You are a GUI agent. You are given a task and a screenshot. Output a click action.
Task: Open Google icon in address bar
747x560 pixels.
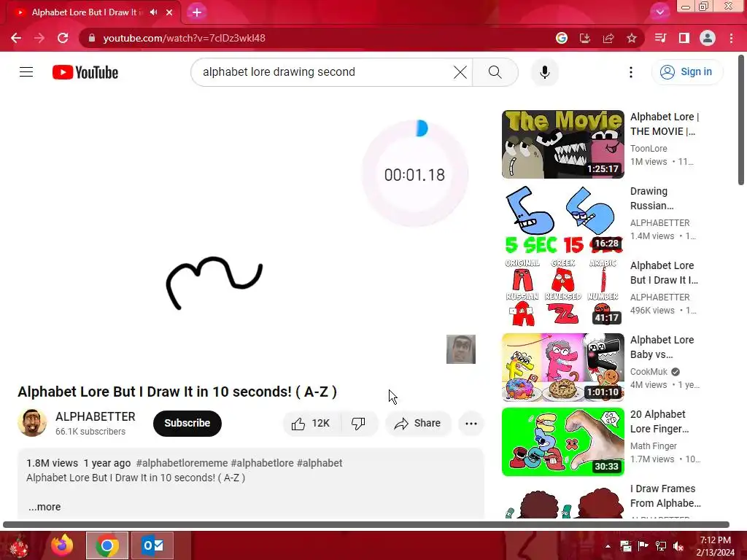point(562,38)
